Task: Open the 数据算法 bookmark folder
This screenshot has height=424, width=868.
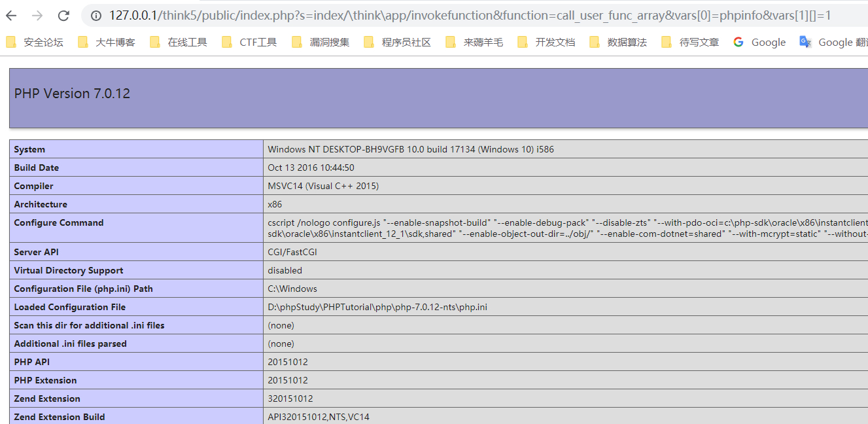Action: pyautogui.click(x=618, y=43)
